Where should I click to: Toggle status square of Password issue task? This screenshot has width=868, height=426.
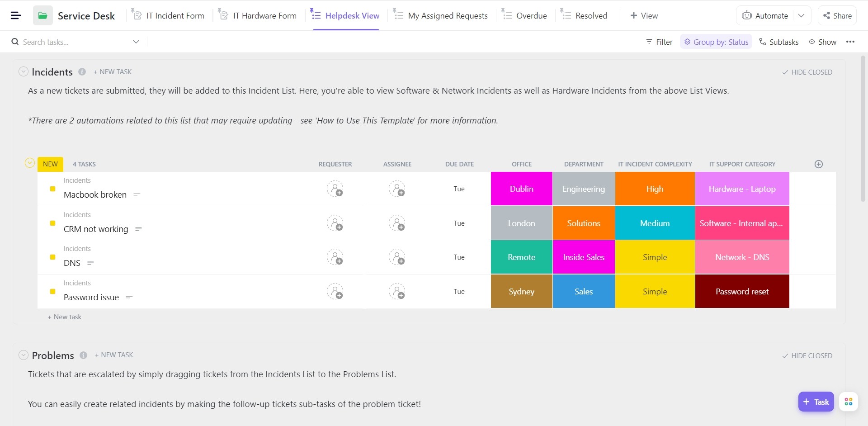[x=52, y=292]
